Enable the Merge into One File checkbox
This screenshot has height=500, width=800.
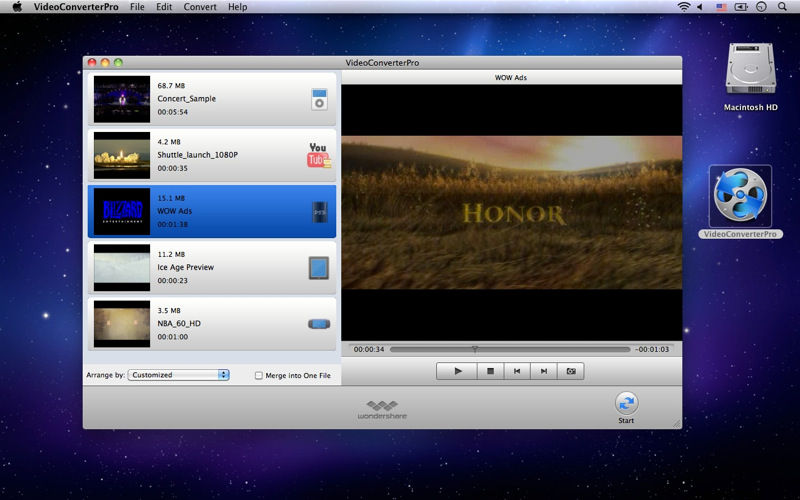tap(259, 376)
